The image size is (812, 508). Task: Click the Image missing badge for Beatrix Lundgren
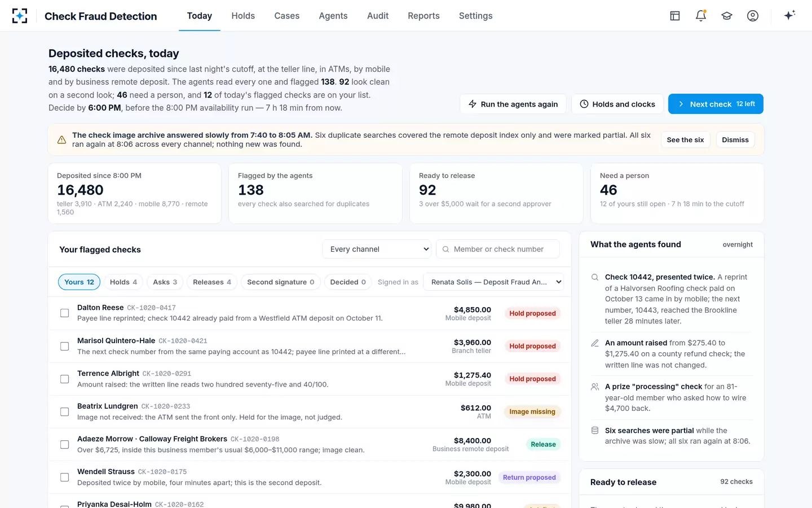(532, 411)
